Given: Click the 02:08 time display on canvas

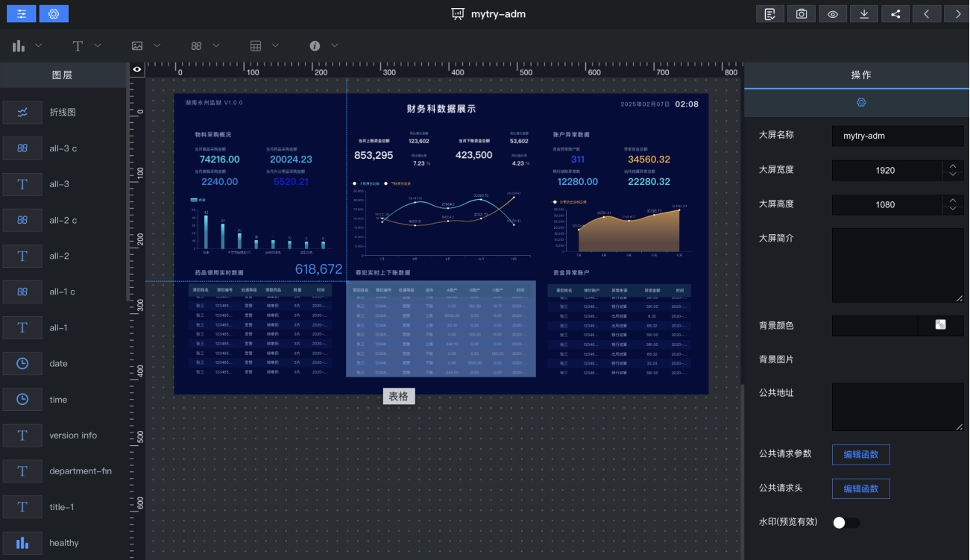Looking at the screenshot, I should coord(687,104).
